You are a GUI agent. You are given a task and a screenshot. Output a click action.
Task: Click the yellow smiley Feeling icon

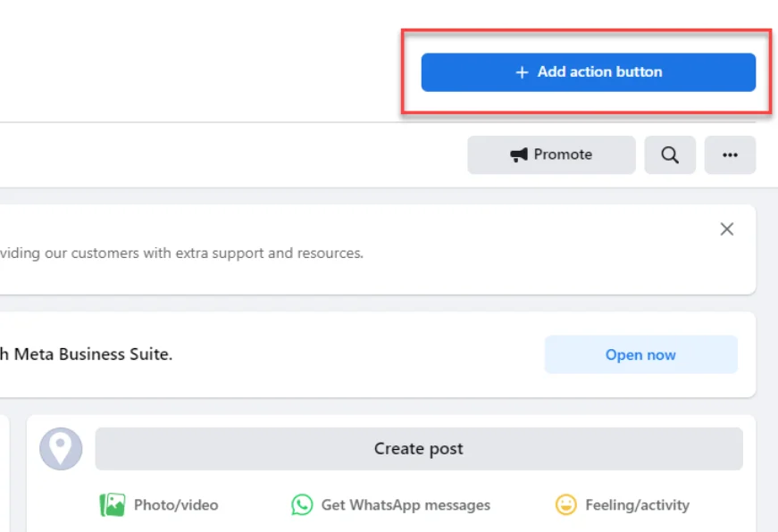tap(565, 505)
